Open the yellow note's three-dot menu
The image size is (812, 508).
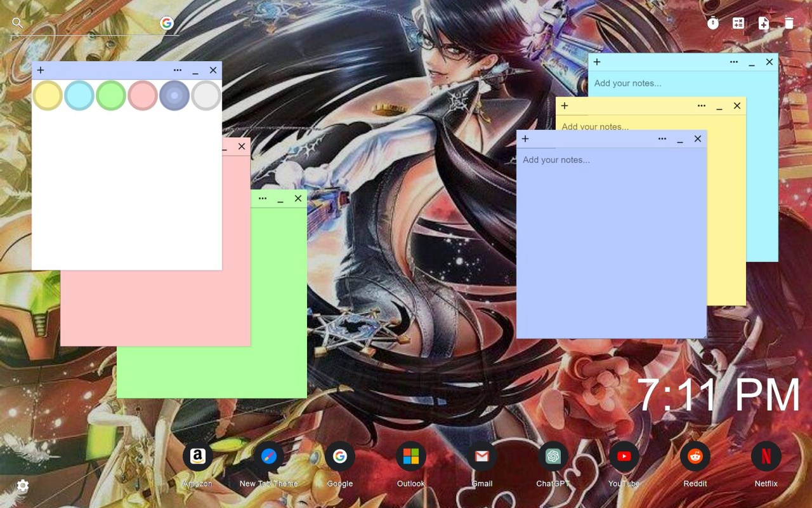point(702,105)
